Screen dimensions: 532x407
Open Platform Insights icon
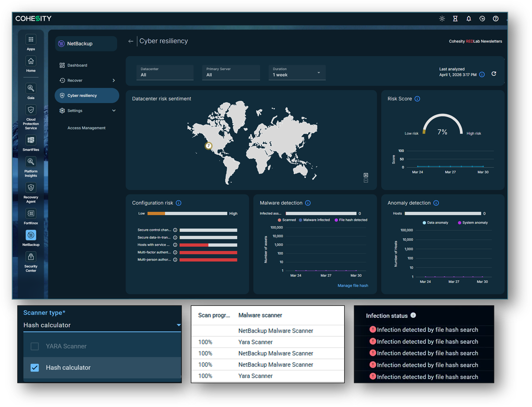click(31, 162)
